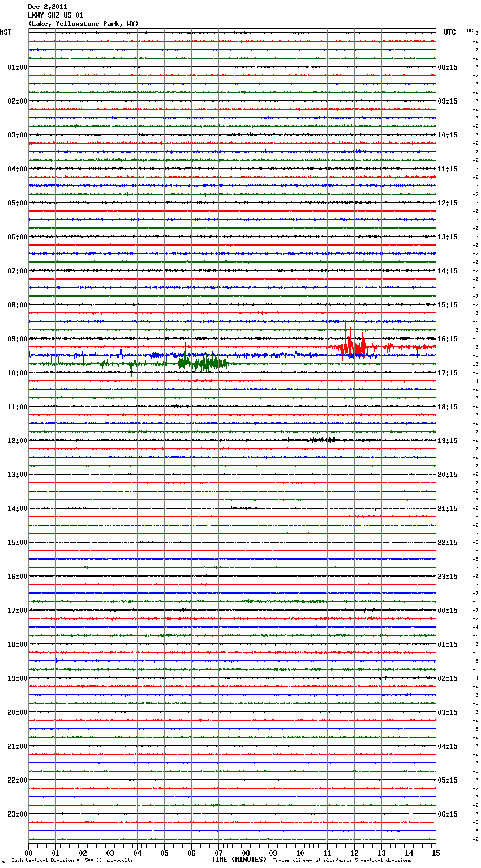Click the 21:15 UTC time label
481x868 pixels.
click(x=448, y=509)
